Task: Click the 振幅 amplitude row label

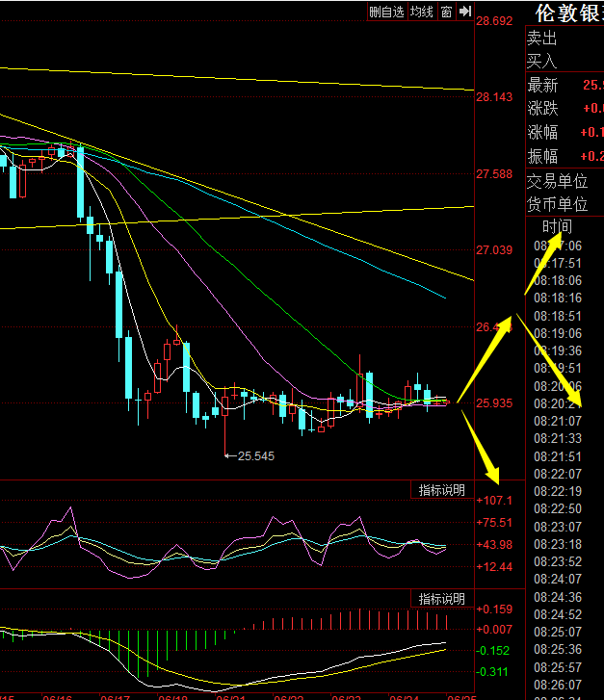Action: point(542,156)
